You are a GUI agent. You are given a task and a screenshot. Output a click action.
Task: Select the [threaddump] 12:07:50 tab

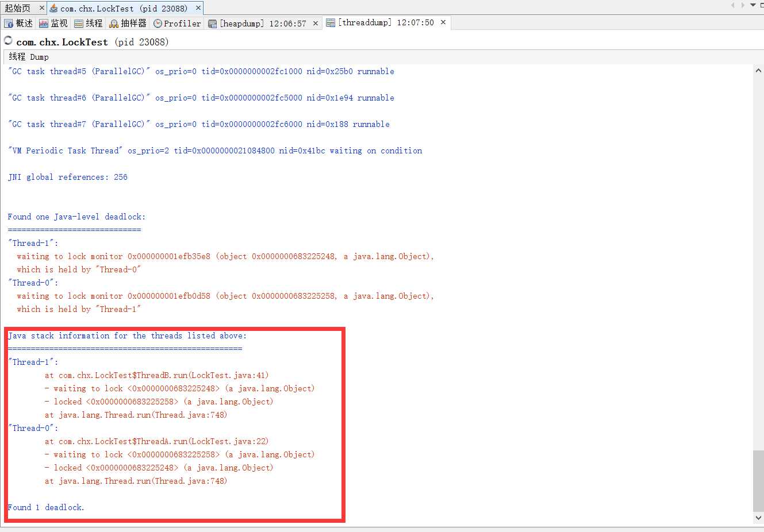point(386,22)
